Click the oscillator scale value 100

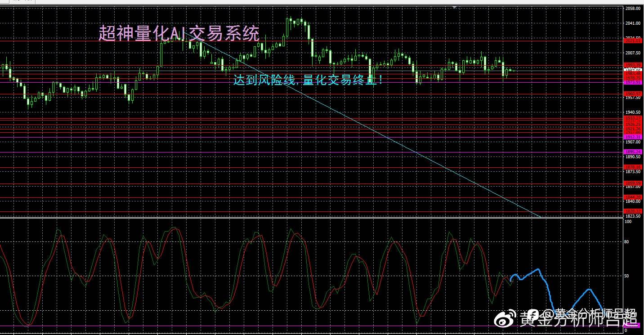click(627, 222)
